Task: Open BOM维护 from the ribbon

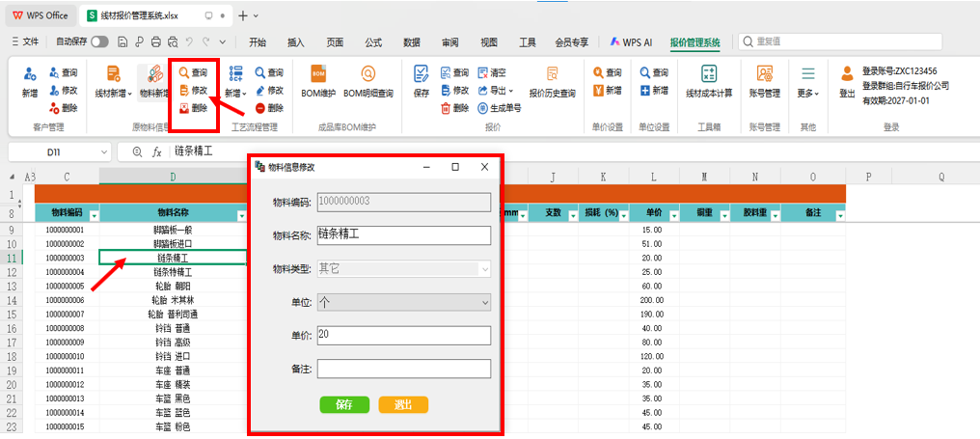Action: point(318,82)
